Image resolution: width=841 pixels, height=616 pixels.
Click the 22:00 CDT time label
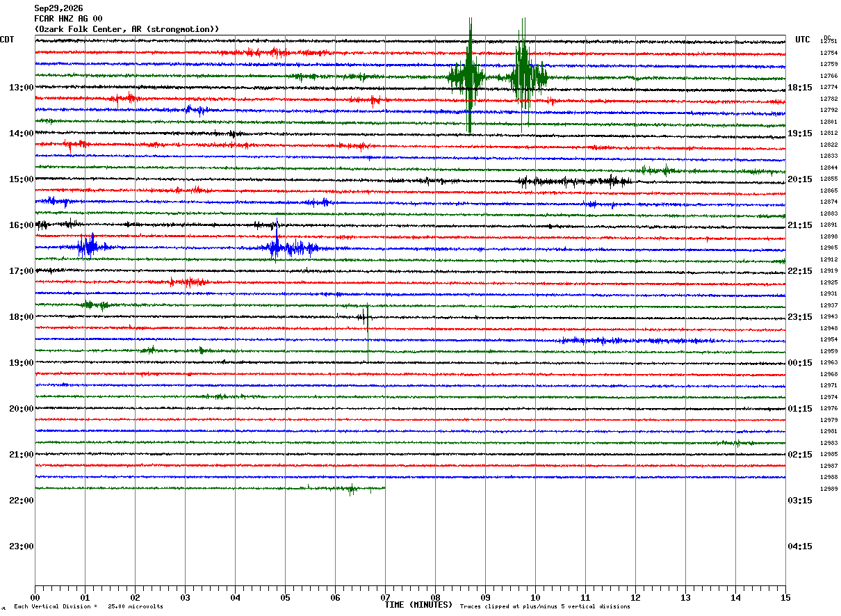coord(21,501)
